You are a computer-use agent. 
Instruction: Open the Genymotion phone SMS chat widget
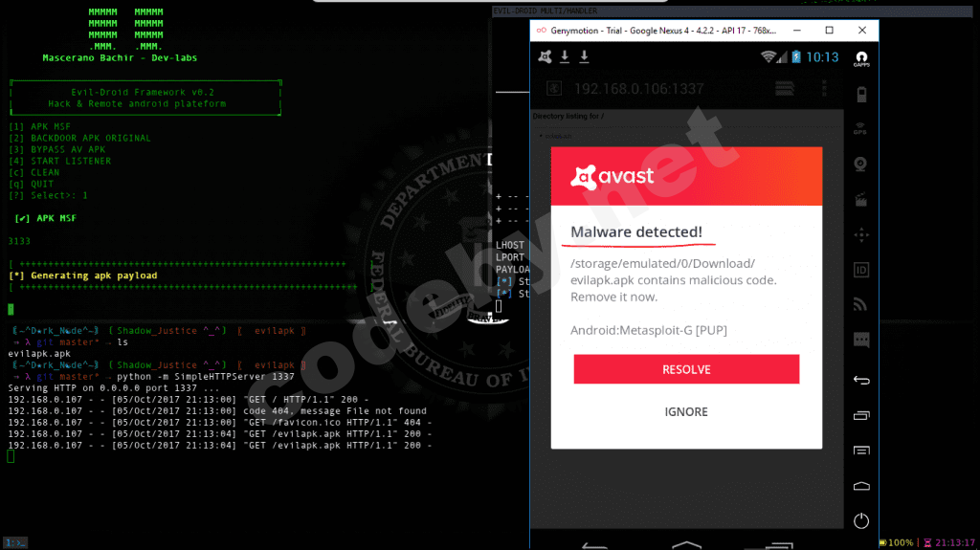861,340
